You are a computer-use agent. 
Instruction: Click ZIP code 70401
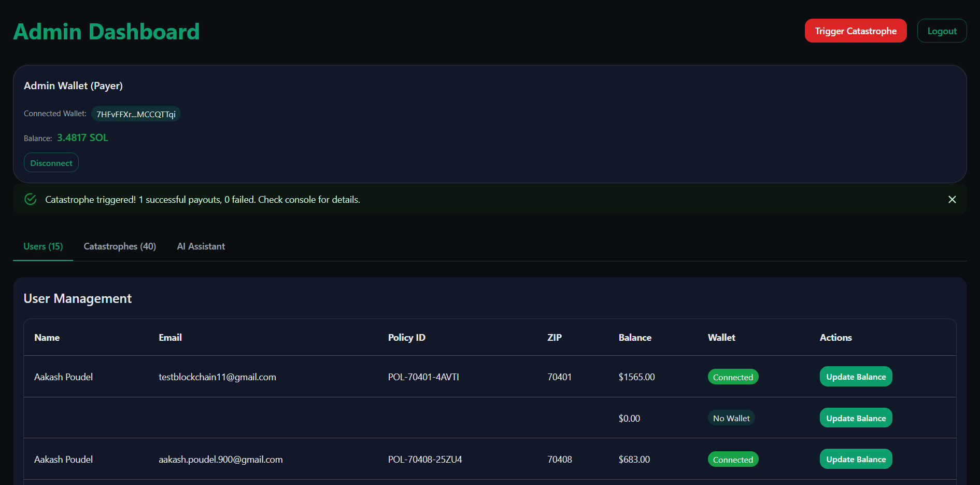click(x=559, y=377)
